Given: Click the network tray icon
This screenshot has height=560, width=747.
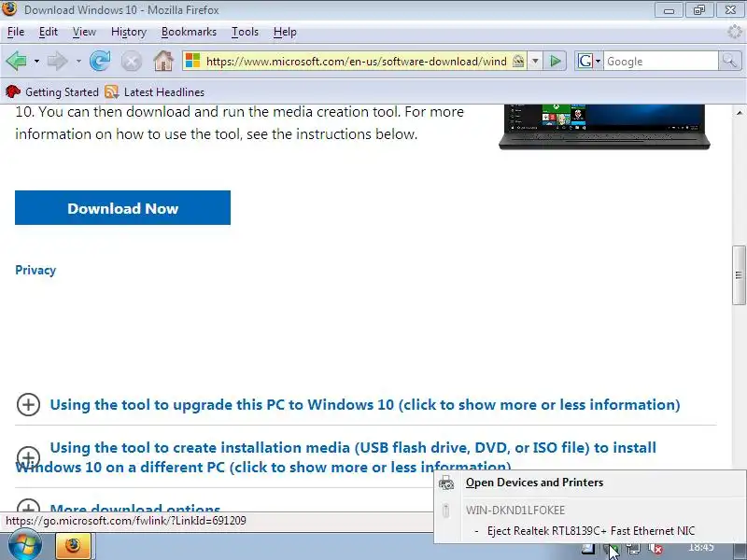Looking at the screenshot, I should pyautogui.click(x=633, y=549).
